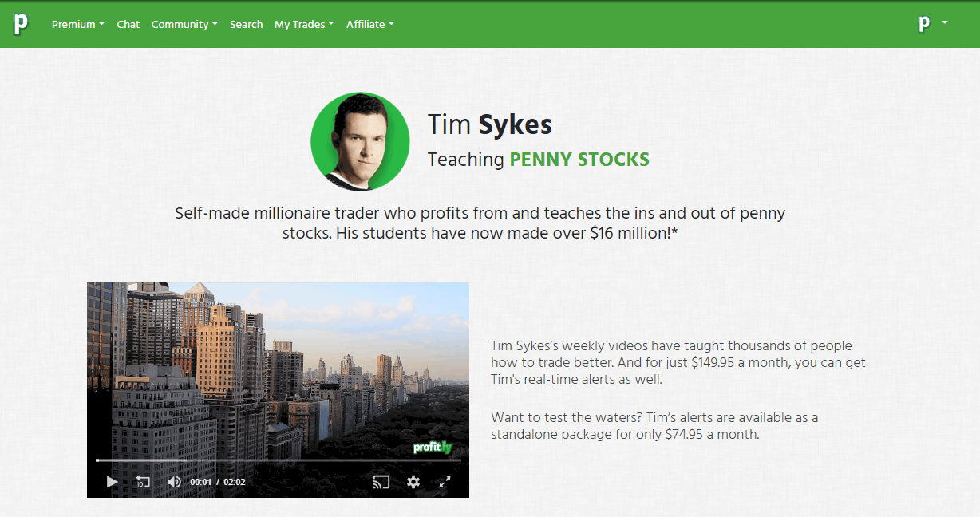Click the Tim Sykes name heading
The image size is (980, 517).
tap(490, 124)
